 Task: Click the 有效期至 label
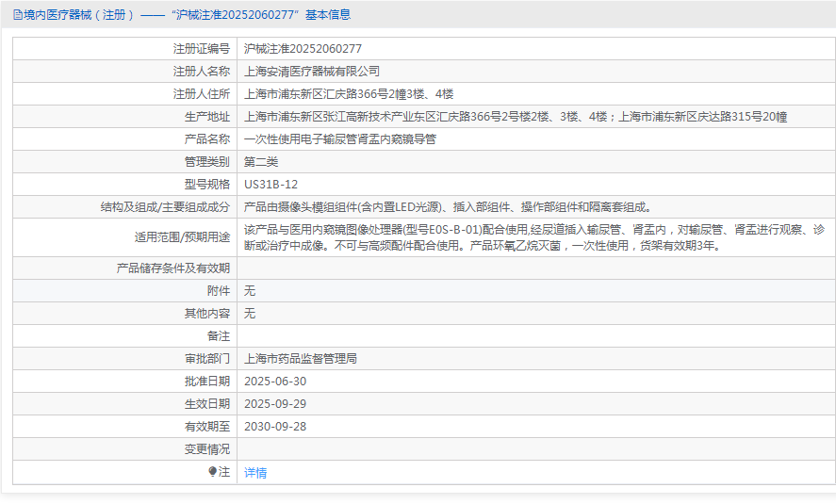pos(207,427)
